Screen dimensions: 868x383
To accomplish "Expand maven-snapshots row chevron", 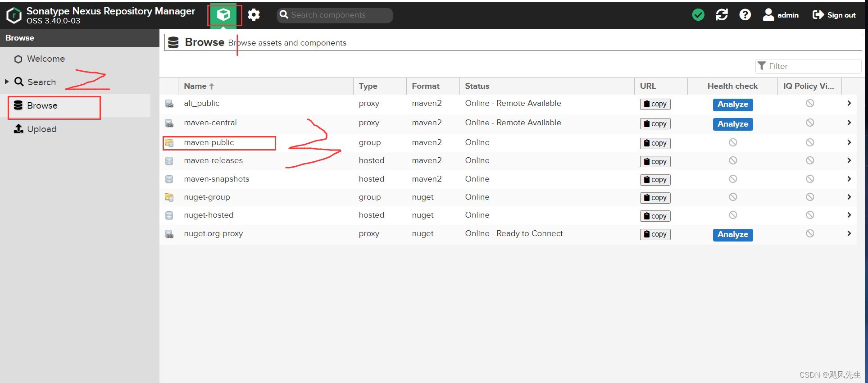I will coord(849,179).
